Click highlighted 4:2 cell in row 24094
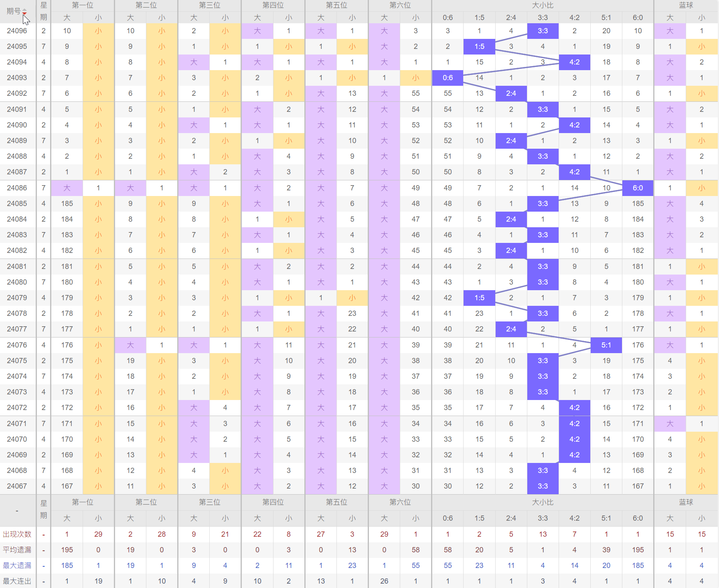719x588 pixels. 574,62
